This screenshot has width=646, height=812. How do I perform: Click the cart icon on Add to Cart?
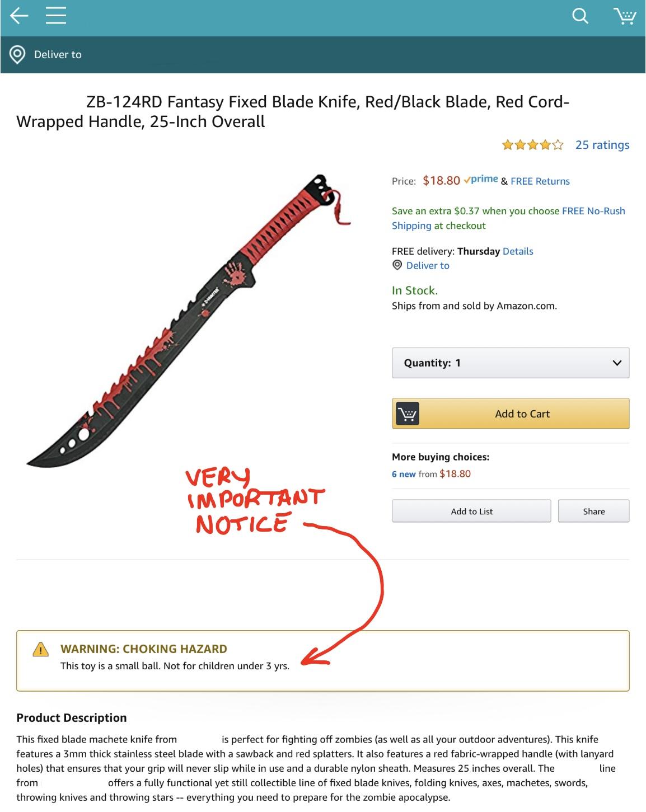(408, 414)
